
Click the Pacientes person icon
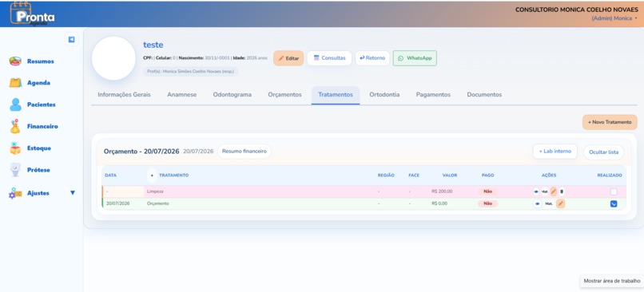click(15, 105)
